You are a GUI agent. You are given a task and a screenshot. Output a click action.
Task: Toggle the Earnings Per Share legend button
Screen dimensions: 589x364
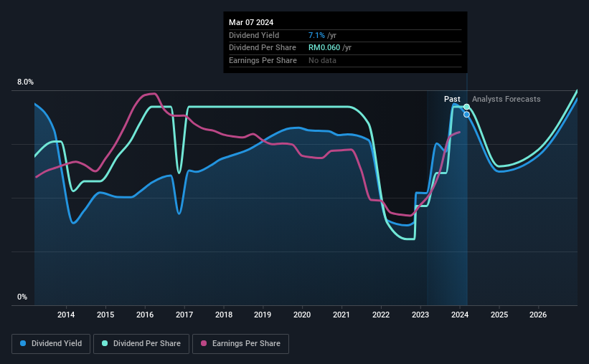(x=240, y=344)
